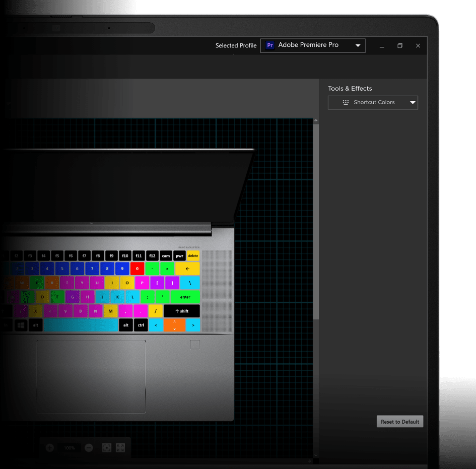Select the f10 key
The height and width of the screenshot is (469, 476).
click(x=125, y=255)
